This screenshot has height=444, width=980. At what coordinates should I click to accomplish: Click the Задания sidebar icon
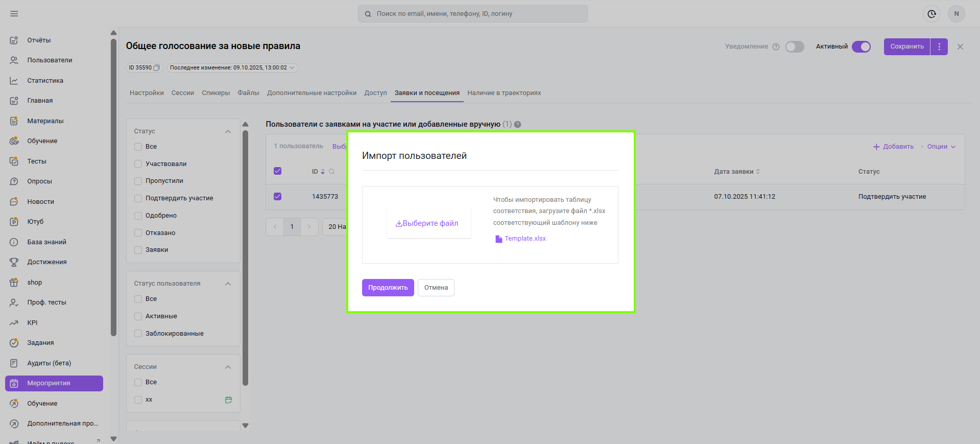(x=14, y=343)
